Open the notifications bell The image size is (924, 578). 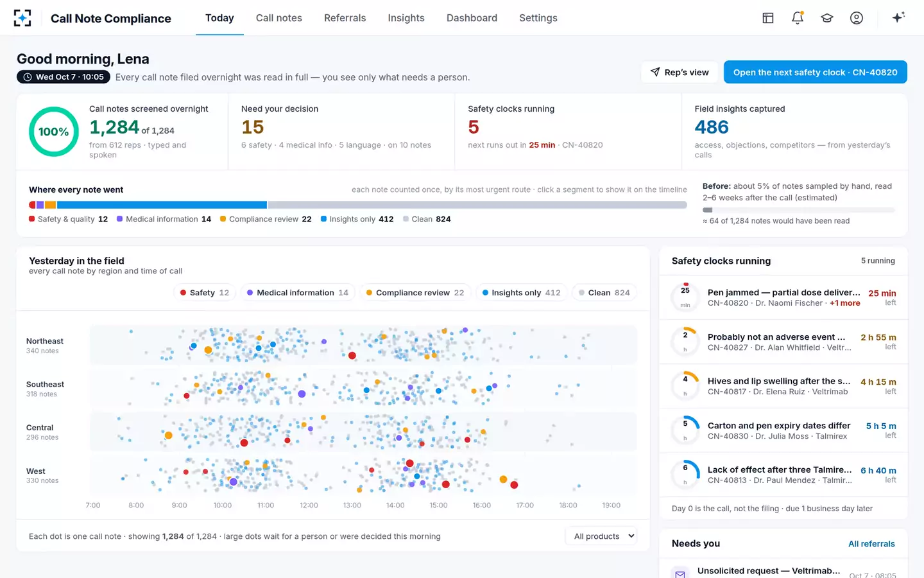[x=798, y=18]
